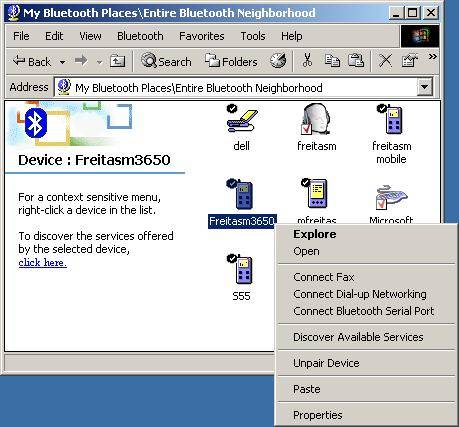
Task: Click the Freitasm3650 phone icon
Action: pyautogui.click(x=241, y=194)
